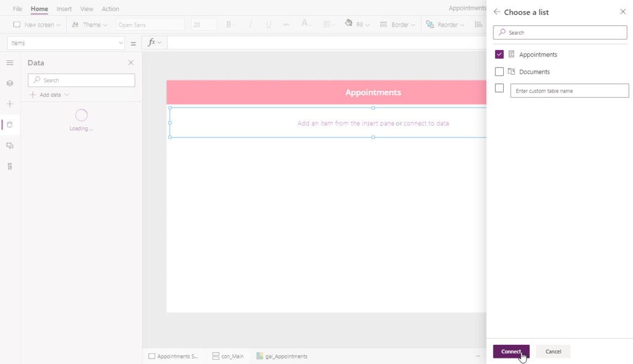Click the connect to data link
633x364 pixels.
[426, 123]
